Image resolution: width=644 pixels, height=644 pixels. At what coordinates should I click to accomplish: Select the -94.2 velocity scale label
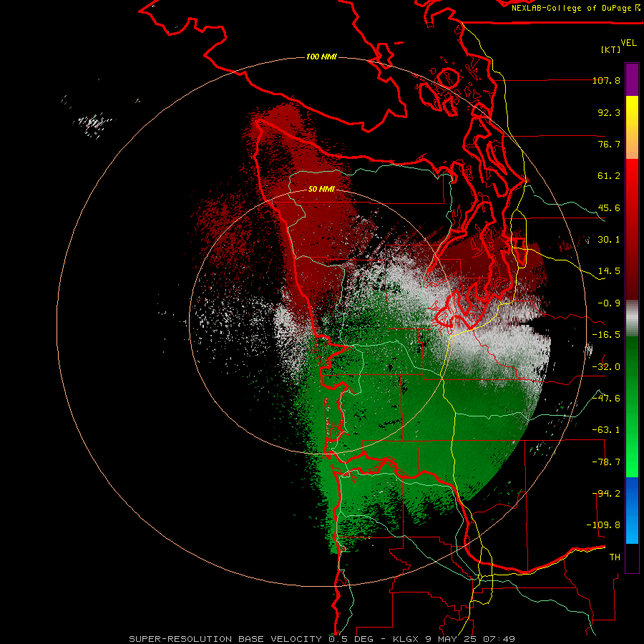tap(606, 494)
